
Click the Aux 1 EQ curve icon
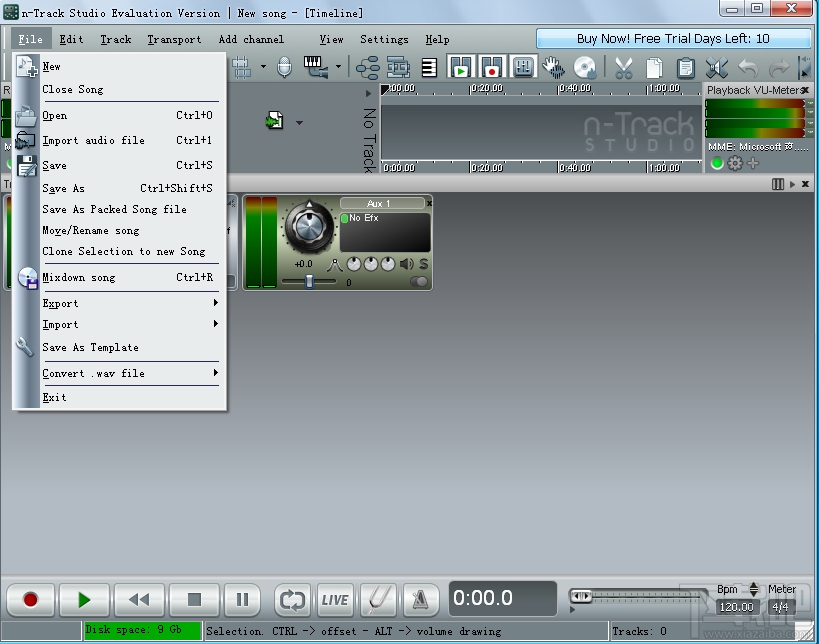point(334,265)
